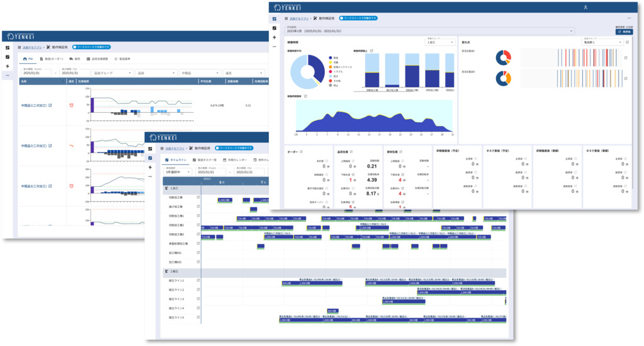Click the open icon beside 稼働時間積上 chart title

tap(372, 50)
